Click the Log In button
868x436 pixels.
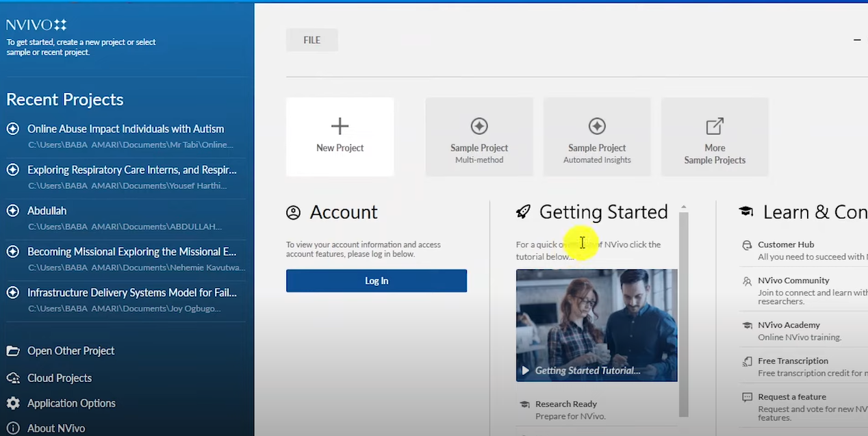click(x=376, y=281)
